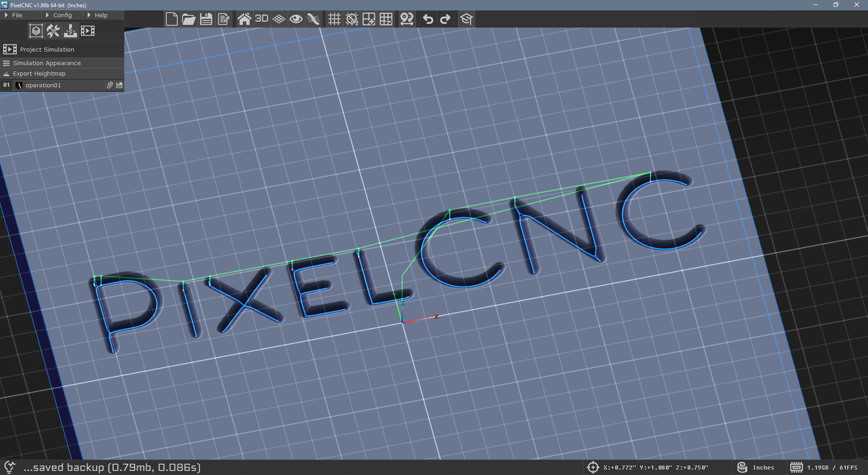Image resolution: width=868 pixels, height=475 pixels.
Task: Click the perspective grid plane icon
Action: point(279,19)
